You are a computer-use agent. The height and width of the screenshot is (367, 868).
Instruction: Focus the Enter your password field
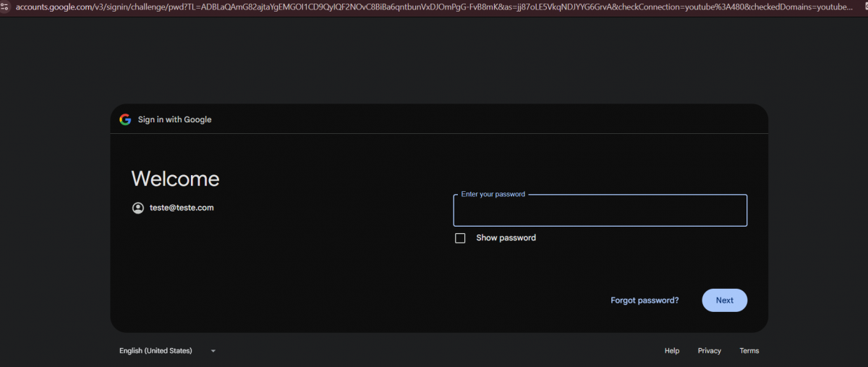600,213
